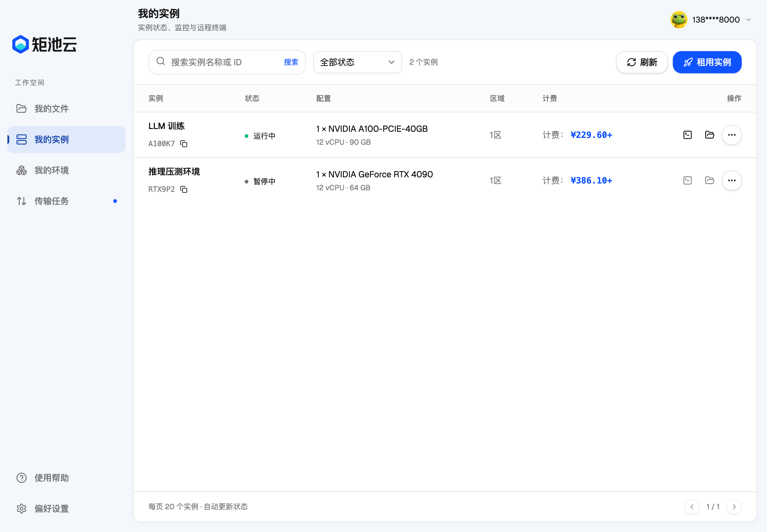Click billing amount ¥386.10+
This screenshot has width=767, height=532.
[591, 180]
